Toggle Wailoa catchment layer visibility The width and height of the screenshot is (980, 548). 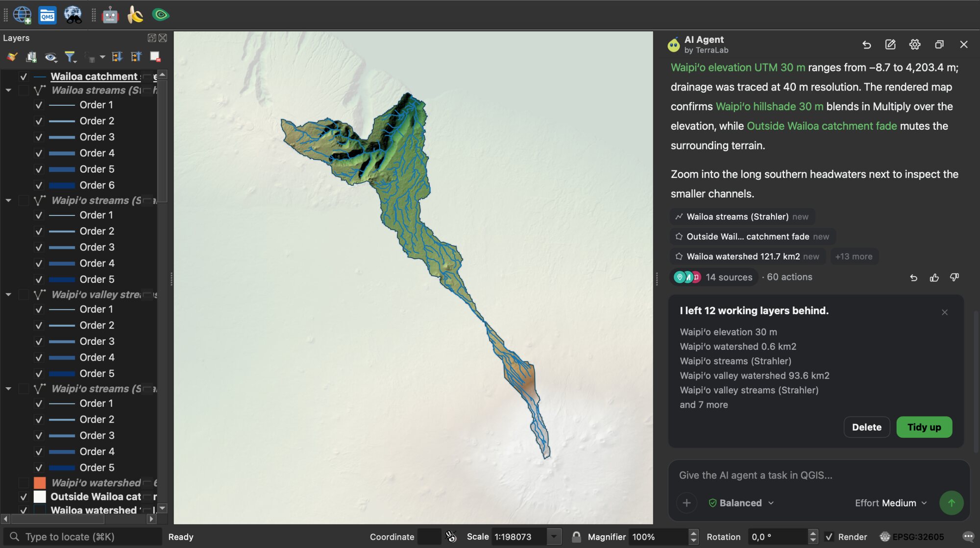[24, 76]
